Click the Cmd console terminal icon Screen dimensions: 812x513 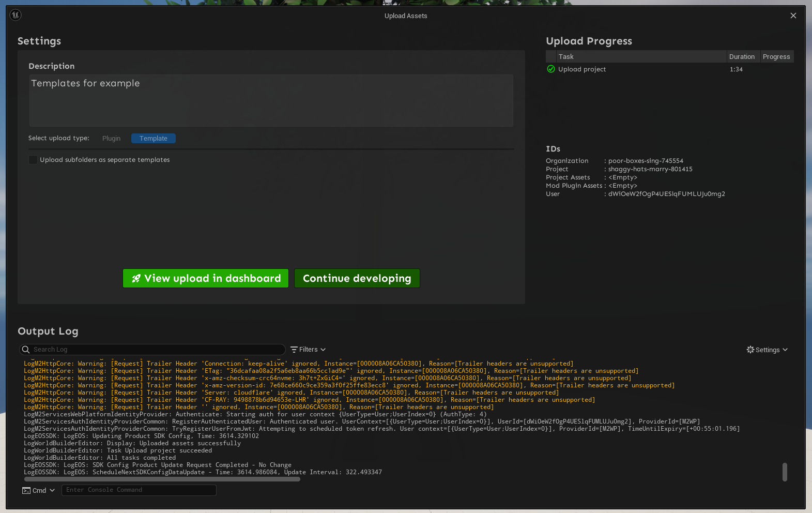point(26,490)
